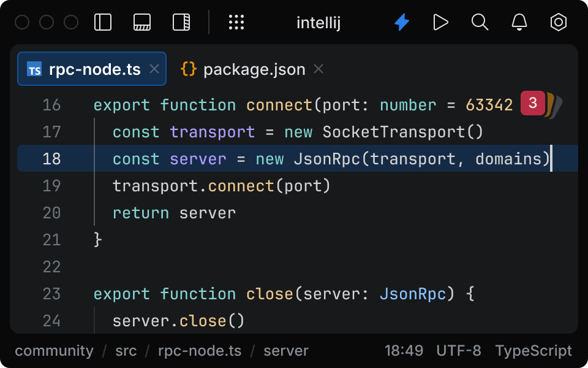Click the JSON braces icon on package.json tab

click(x=188, y=69)
